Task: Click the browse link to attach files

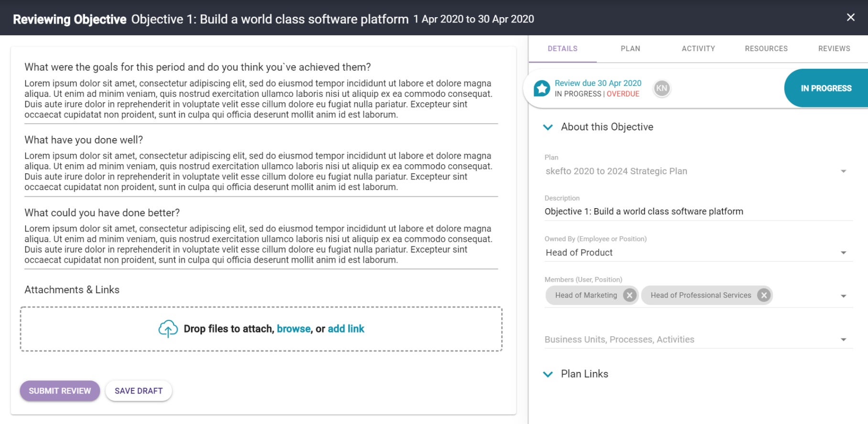Action: click(x=294, y=329)
